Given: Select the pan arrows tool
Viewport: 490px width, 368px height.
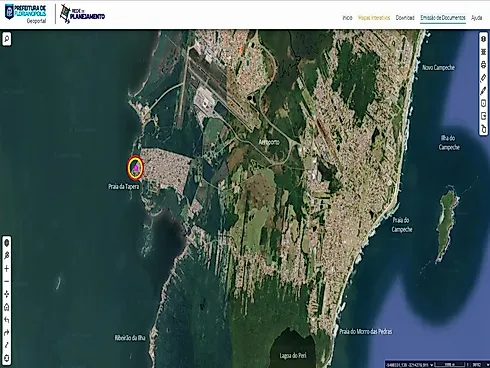Looking at the screenshot, I should [6, 294].
